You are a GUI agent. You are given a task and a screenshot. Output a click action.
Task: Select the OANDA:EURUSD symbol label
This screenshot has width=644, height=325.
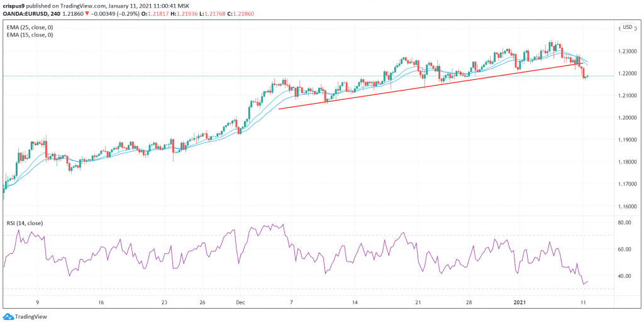24,13
